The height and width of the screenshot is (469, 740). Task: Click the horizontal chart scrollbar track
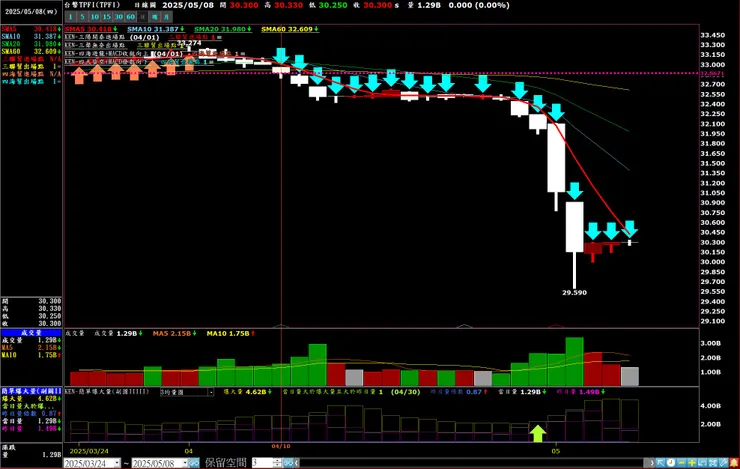(472, 463)
